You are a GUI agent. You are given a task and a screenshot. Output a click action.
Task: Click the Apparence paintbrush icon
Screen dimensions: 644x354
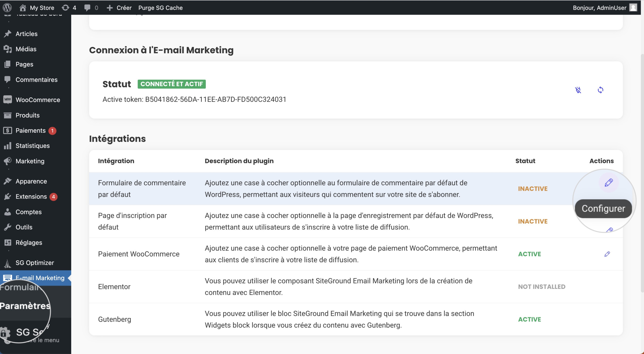pyautogui.click(x=8, y=181)
